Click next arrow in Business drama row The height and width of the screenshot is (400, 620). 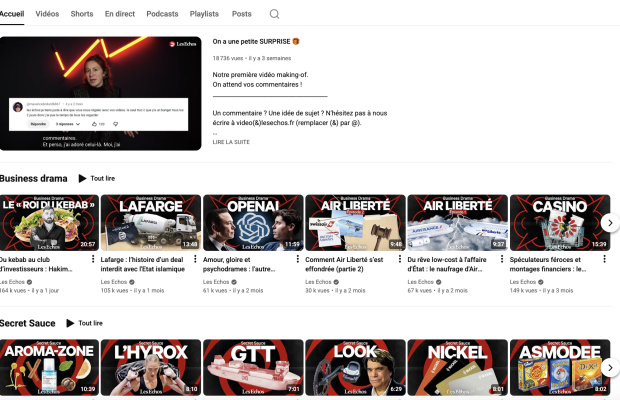(x=608, y=223)
